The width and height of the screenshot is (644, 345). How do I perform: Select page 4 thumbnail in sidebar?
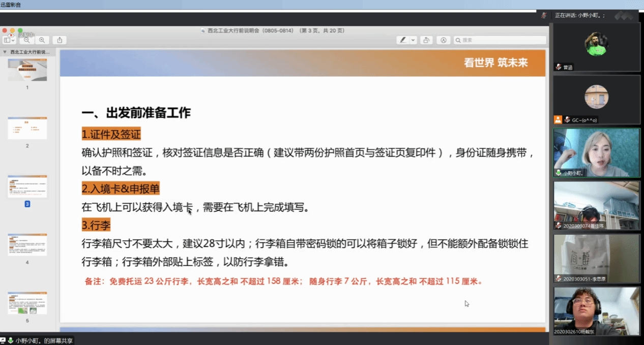tap(27, 244)
